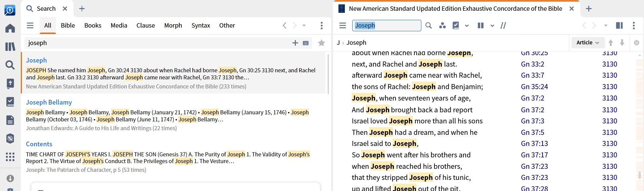This screenshot has width=644, height=191.
Task: Select the Other search tab
Action: tap(227, 26)
